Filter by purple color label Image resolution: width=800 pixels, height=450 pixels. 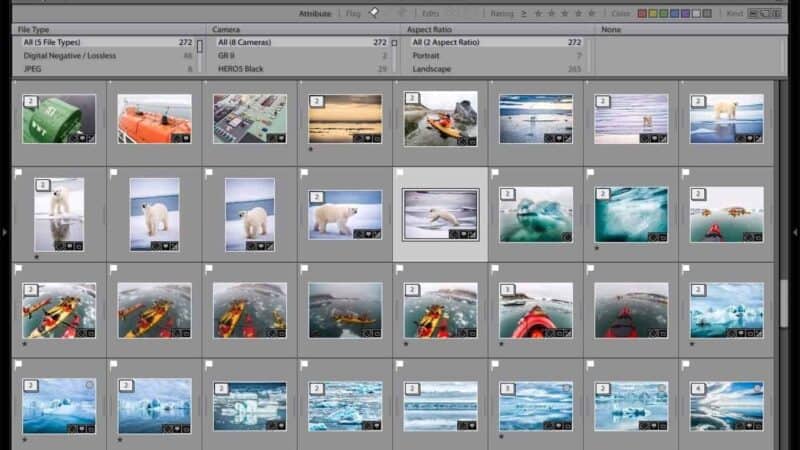tap(685, 13)
